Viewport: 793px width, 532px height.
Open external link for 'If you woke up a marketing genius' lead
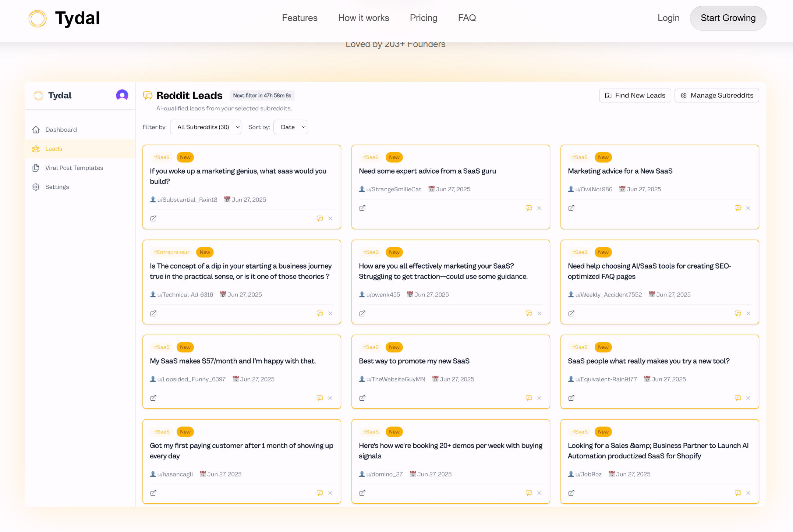click(x=153, y=219)
